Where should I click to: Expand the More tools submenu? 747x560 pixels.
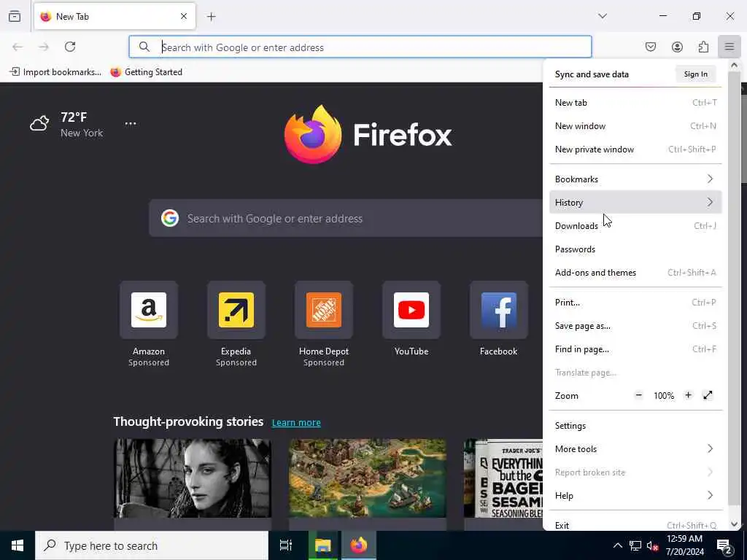coord(635,449)
